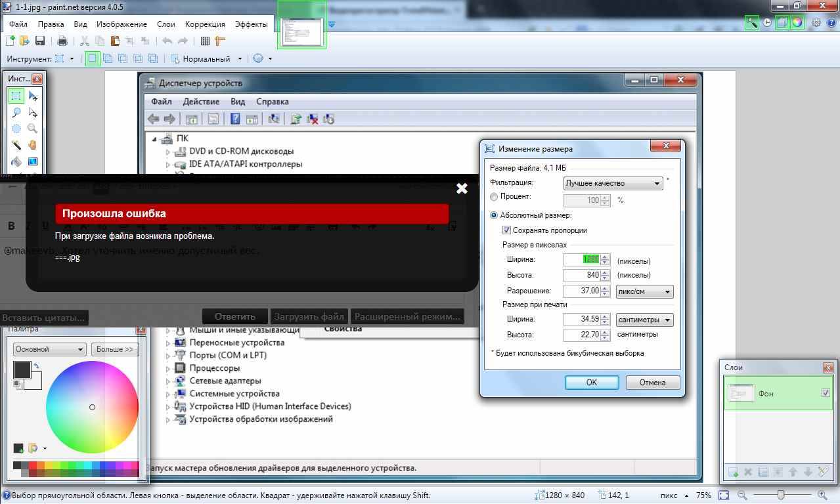Toggle pixel grid icon in toolbar
Image resolution: width=840 pixels, height=504 pixels.
205,41
